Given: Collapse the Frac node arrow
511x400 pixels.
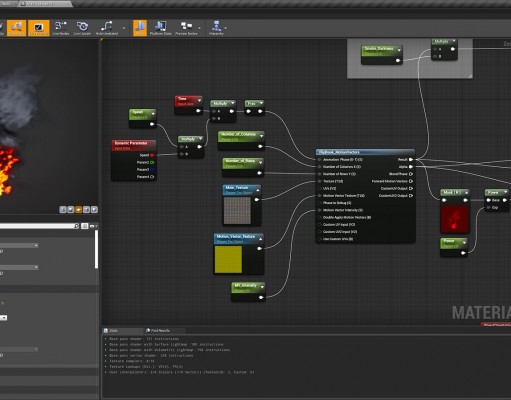Looking at the screenshot, I should pyautogui.click(x=261, y=103).
